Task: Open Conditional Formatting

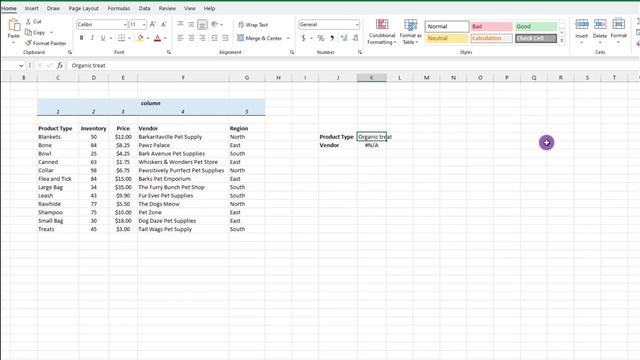Action: pyautogui.click(x=382, y=31)
